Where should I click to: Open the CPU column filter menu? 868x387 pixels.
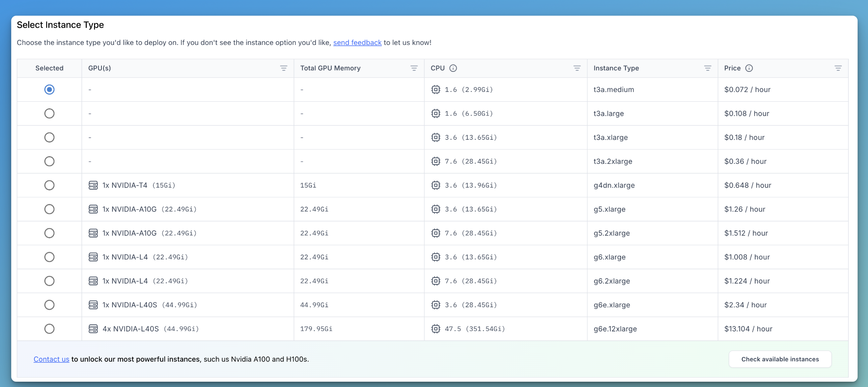tap(577, 68)
